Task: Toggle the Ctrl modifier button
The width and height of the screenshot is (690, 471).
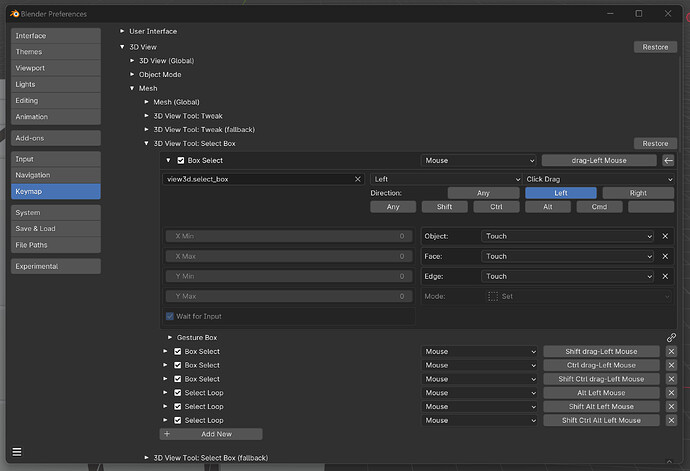Action: click(x=496, y=207)
